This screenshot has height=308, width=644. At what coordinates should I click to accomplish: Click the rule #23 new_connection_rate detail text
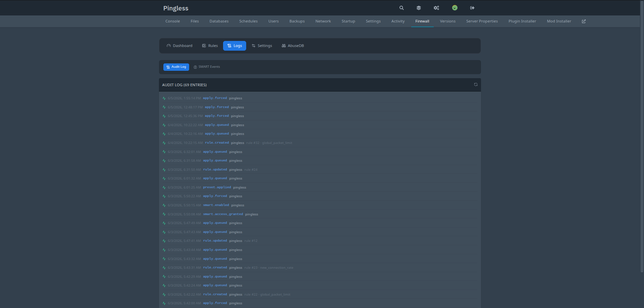point(269,268)
